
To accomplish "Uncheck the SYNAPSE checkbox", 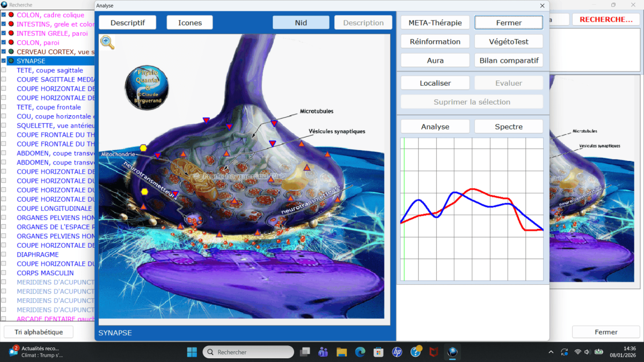I will click(4, 61).
